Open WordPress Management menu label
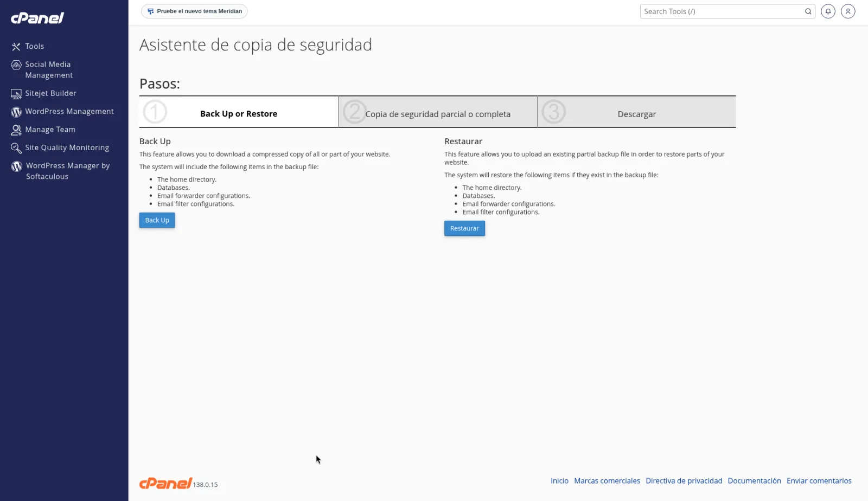Image resolution: width=868 pixels, height=501 pixels. pos(69,112)
